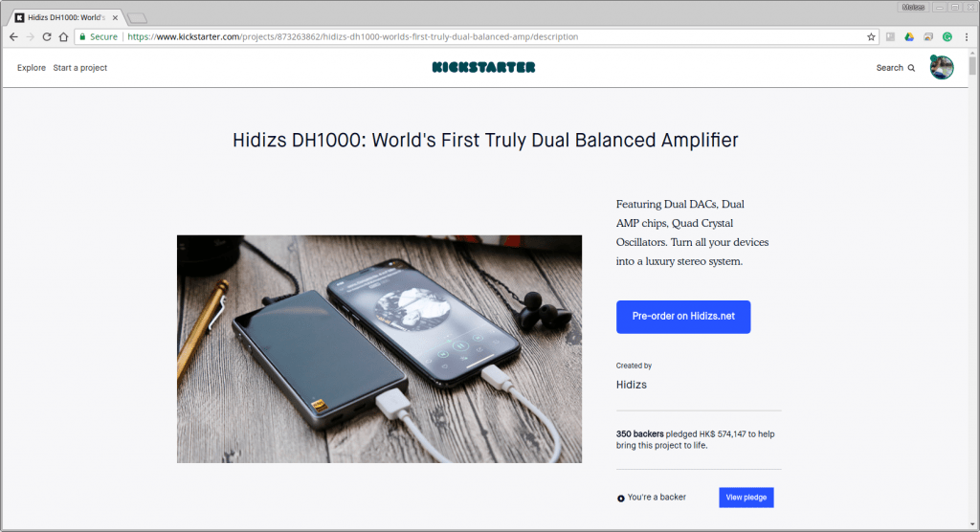Click the project product image
Viewport: 980px width, 532px height.
(379, 349)
